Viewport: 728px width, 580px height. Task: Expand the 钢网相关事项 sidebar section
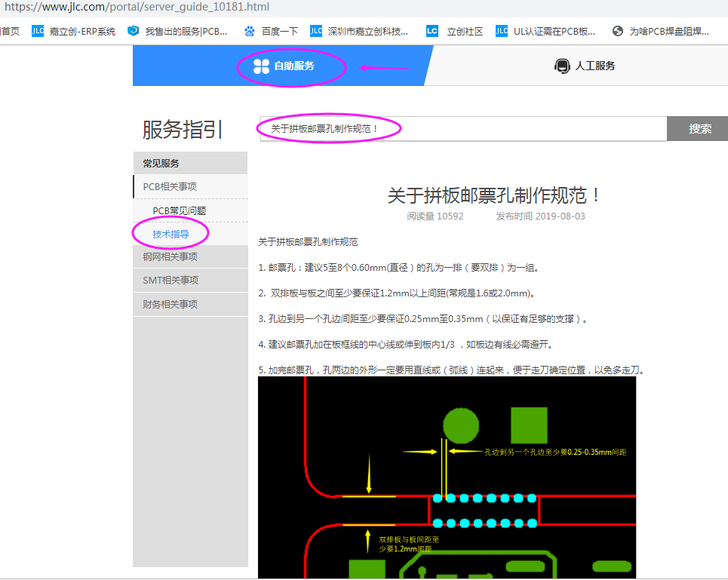click(x=170, y=256)
